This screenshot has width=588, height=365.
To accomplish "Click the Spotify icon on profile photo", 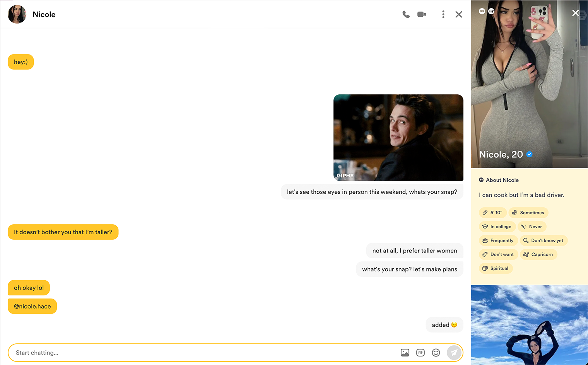I will 491,11.
